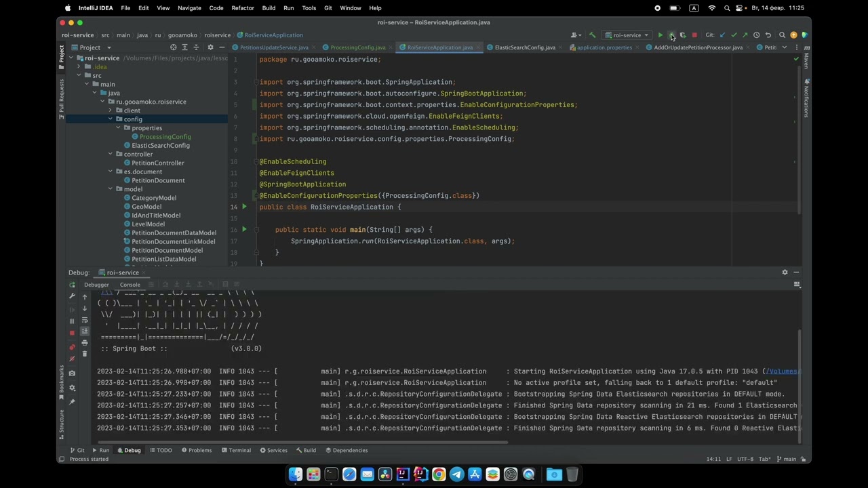
Task: Click the main Git branch in status bar
Action: [787, 459]
